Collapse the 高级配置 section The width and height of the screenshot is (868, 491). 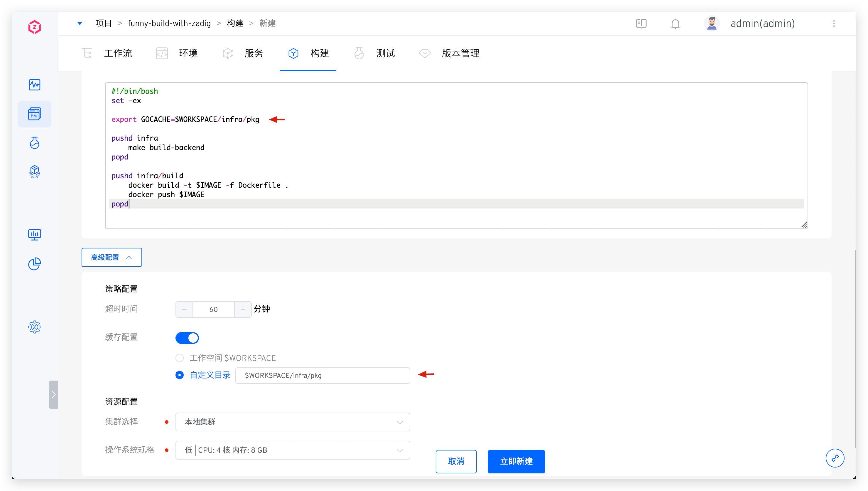pos(112,257)
